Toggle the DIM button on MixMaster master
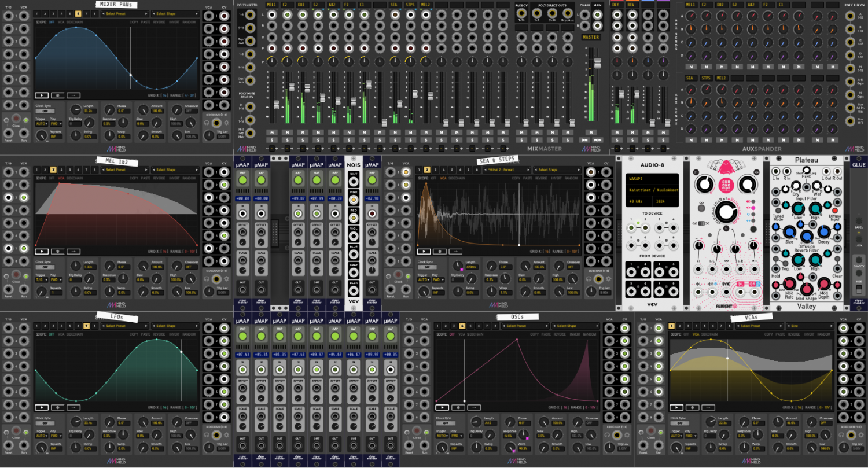Image resolution: width=868 pixels, height=468 pixels. pos(585,140)
